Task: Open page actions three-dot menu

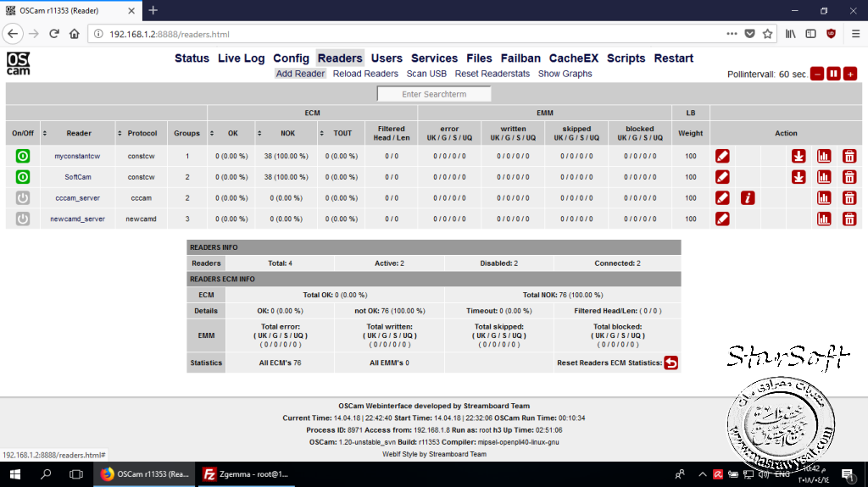Action: [x=732, y=34]
